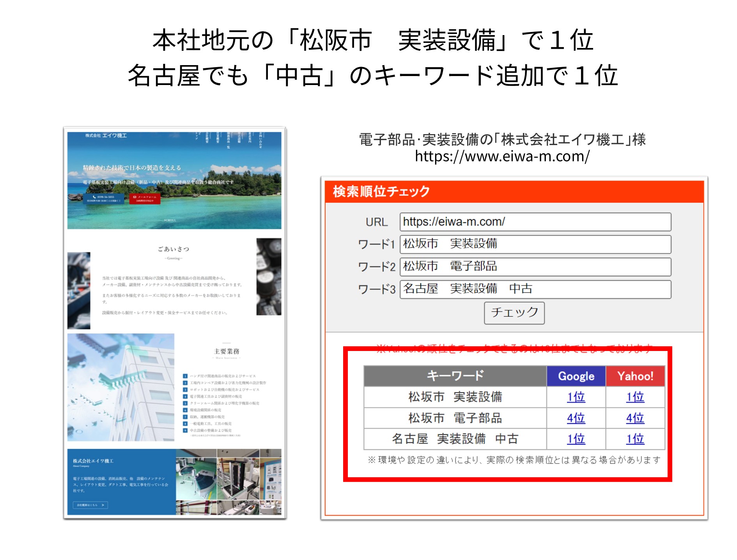Open Yahoo! 4位 link for 松坂市 電子部品
Image resolution: width=737 pixels, height=560 pixels.
coord(635,418)
